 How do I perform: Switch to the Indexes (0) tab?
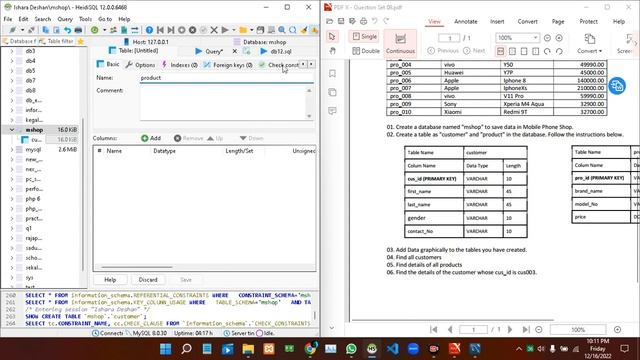pyautogui.click(x=180, y=64)
